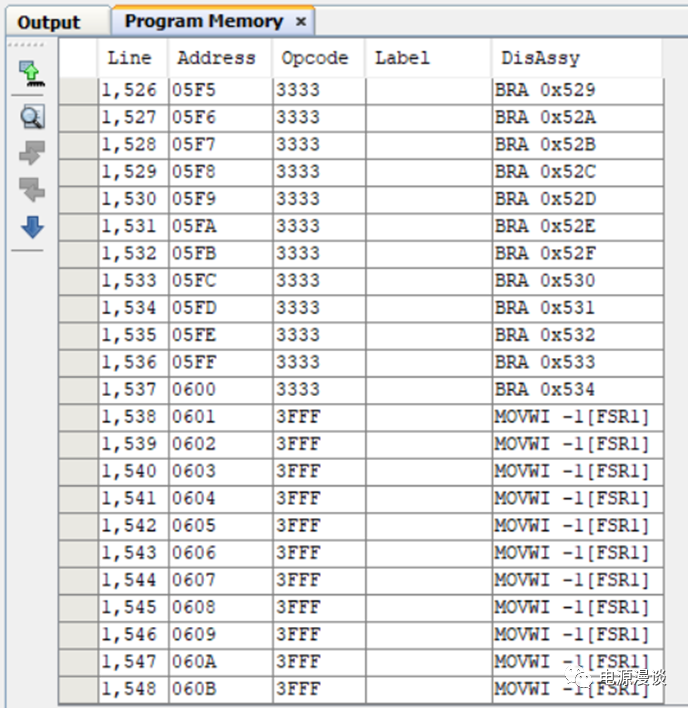Close the Program Memory tab
Screen dimensions: 688x708
[301, 21]
